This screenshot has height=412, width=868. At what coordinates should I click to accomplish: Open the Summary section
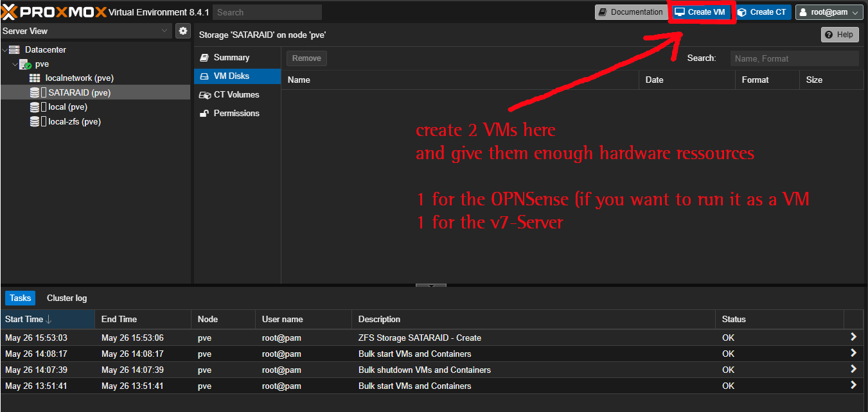pyautogui.click(x=238, y=58)
